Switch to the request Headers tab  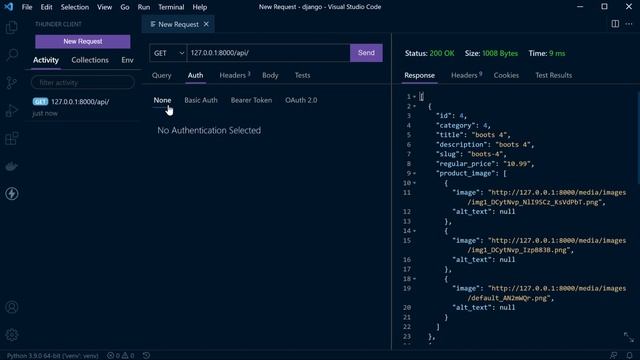point(234,76)
